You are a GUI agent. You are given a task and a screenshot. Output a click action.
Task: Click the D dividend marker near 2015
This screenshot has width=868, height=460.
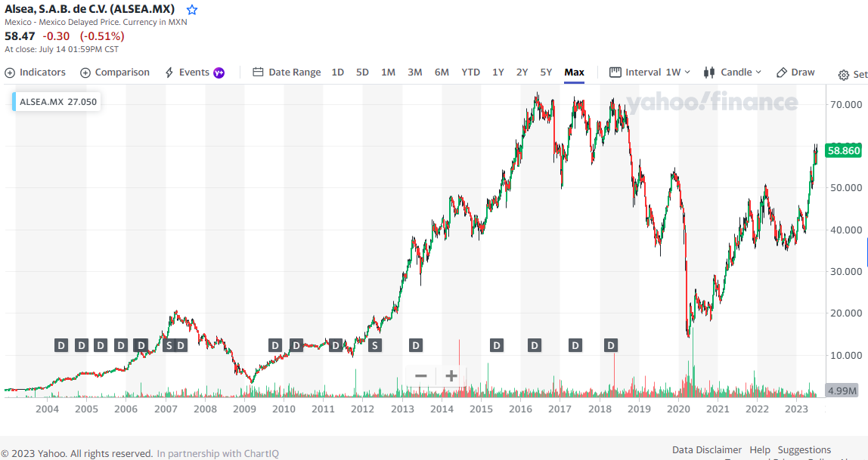coord(497,345)
